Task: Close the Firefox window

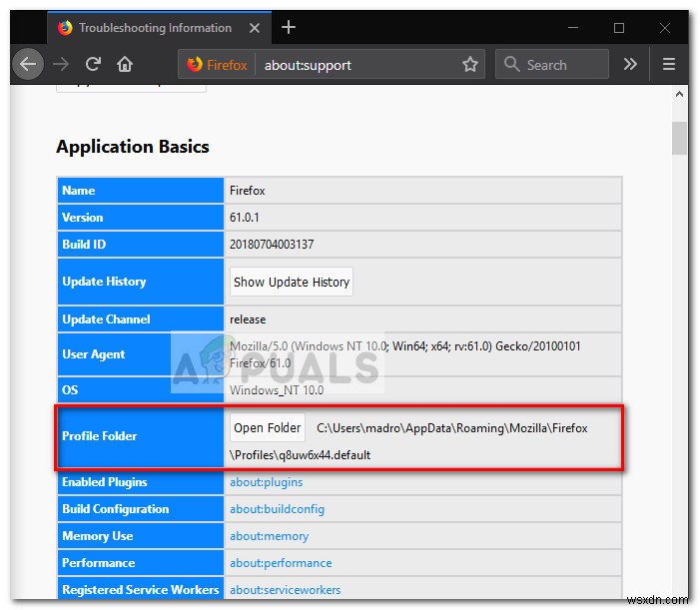Action: [665, 28]
